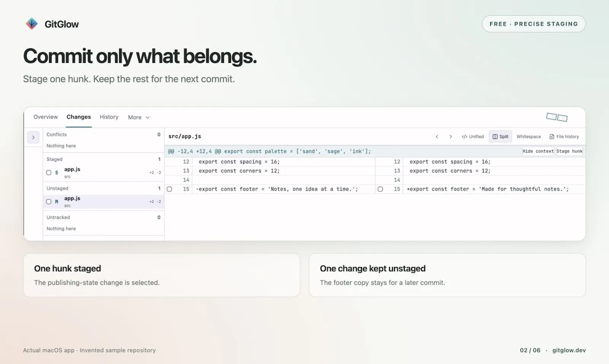Viewport: 609px width, 364px height.
Task: Switch to the Changes tab
Action: point(79,117)
